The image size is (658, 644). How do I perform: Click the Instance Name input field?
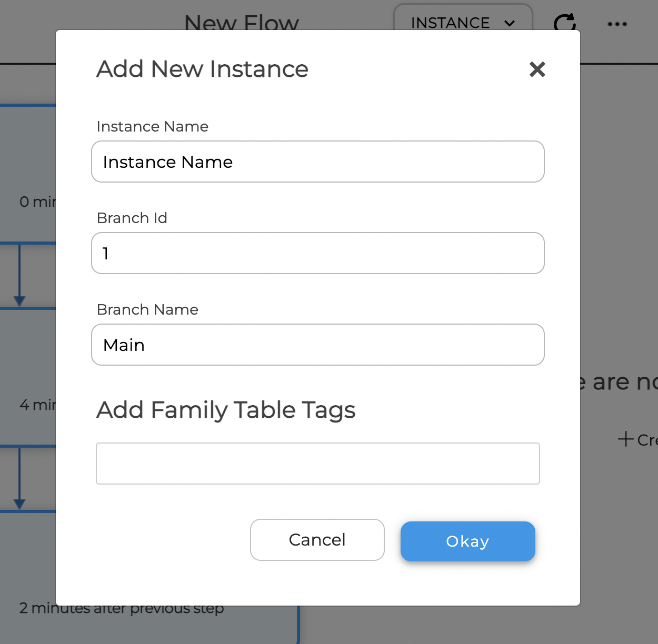pos(318,162)
